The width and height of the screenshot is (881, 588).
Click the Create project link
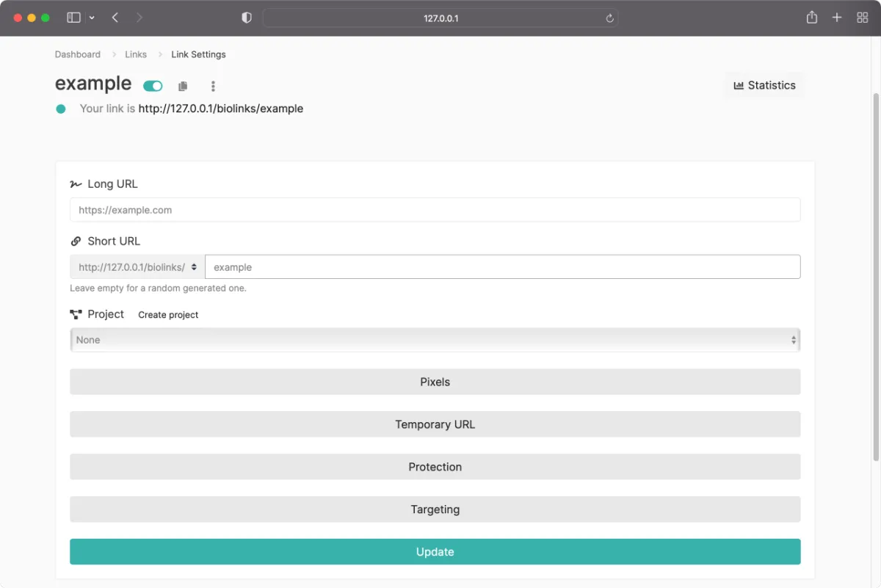pyautogui.click(x=168, y=315)
